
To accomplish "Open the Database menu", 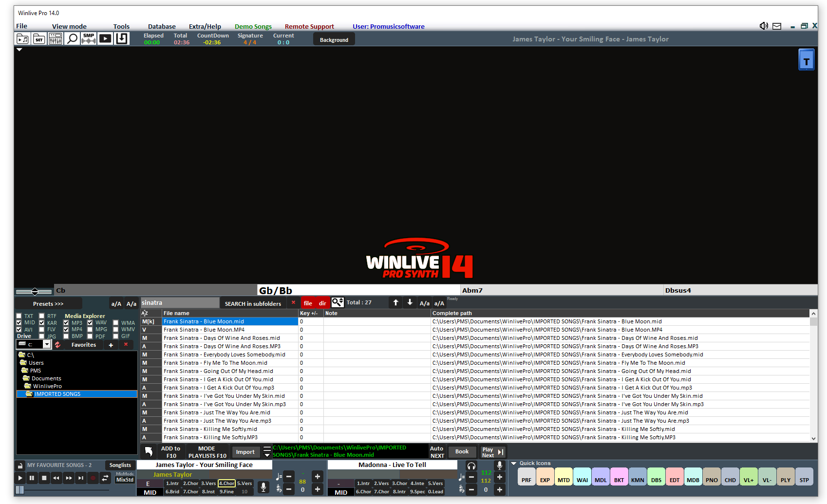I will (161, 26).
